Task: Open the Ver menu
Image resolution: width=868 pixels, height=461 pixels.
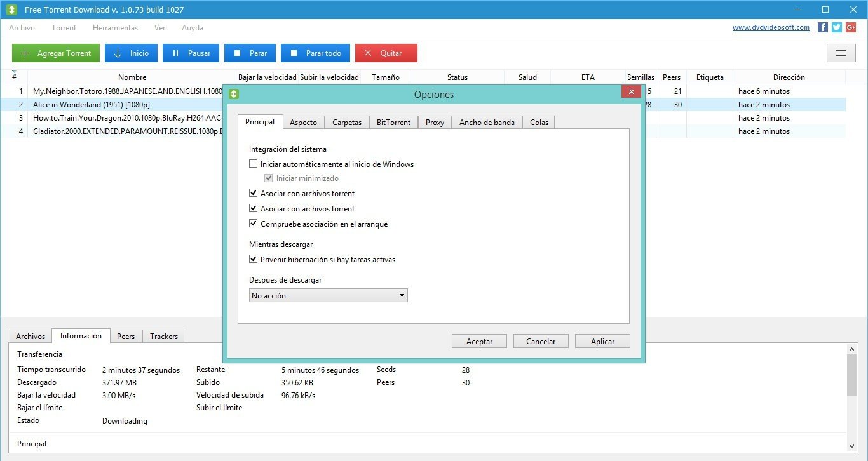Action: coord(159,28)
